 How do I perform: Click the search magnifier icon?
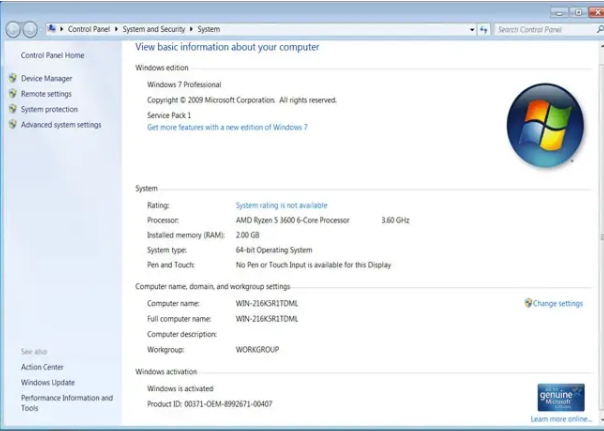tap(600, 29)
